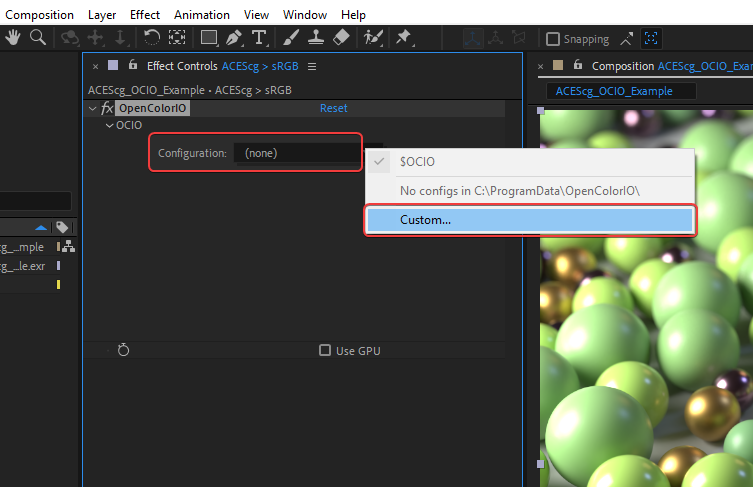Viewport: 753px width, 487px height.
Task: Select the Brush tool
Action: point(291,38)
